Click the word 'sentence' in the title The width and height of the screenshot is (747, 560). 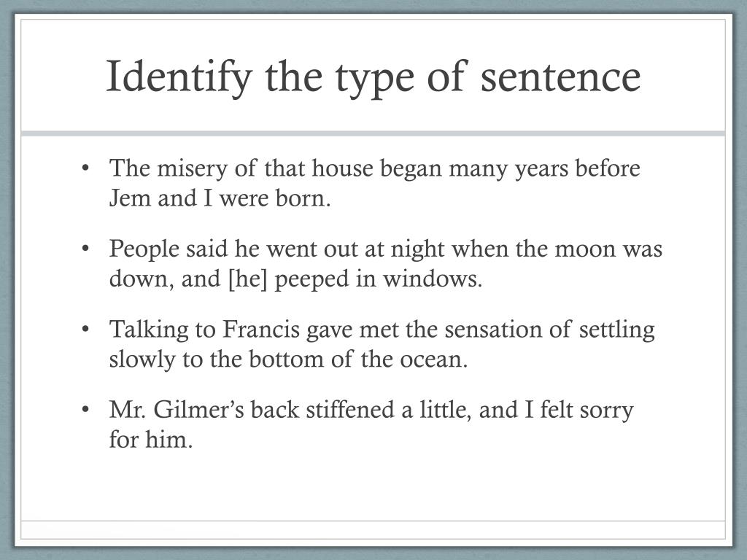561,79
